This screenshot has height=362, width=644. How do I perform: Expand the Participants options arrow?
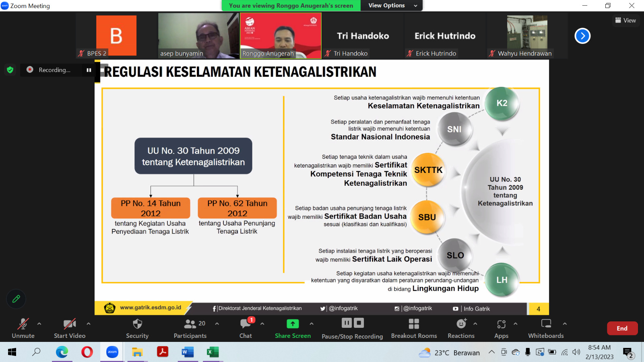(x=217, y=323)
